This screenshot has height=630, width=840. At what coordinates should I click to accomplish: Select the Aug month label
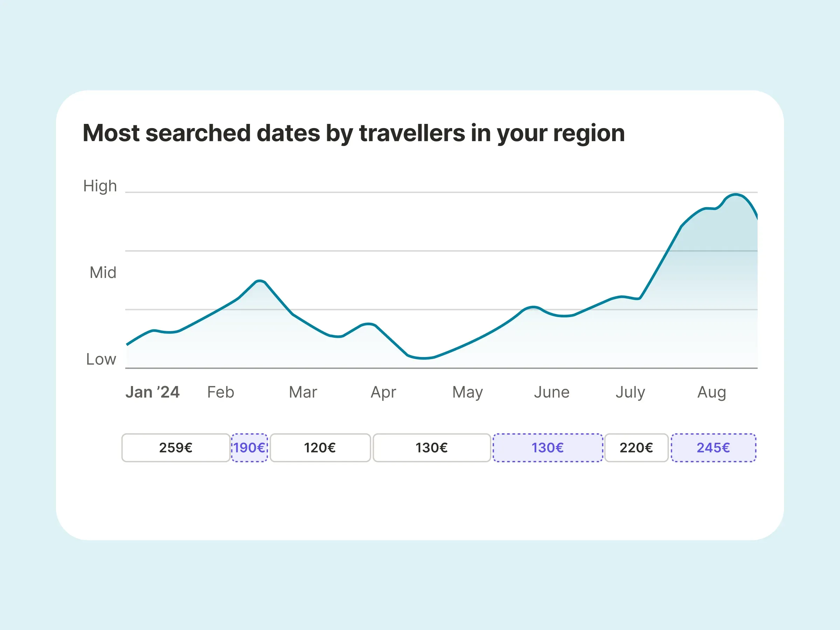[712, 392]
